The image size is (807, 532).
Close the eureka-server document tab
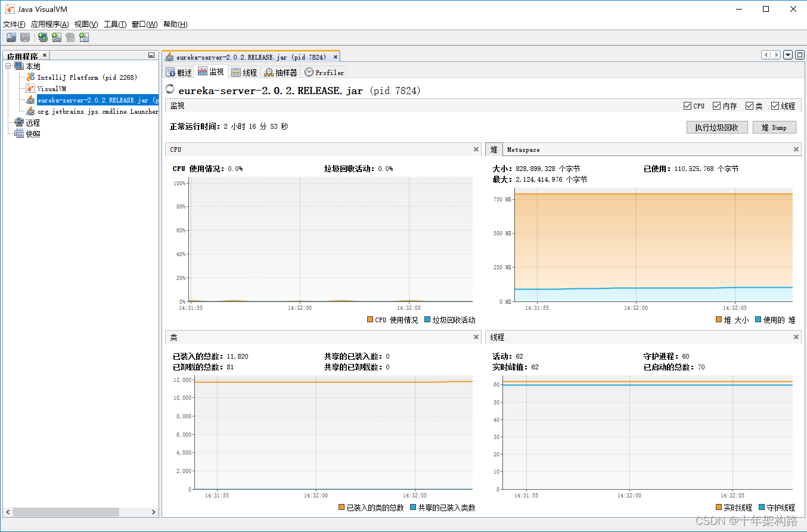(336, 57)
